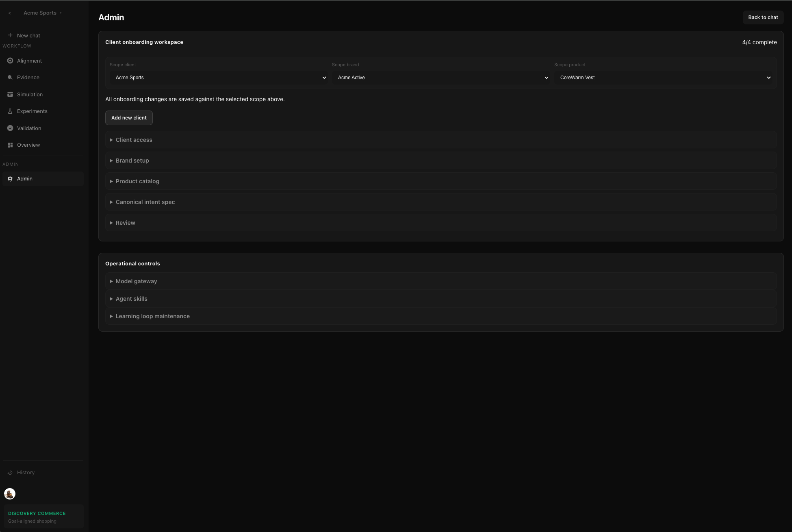The width and height of the screenshot is (792, 532).
Task: Click the Alignment target icon in sidebar
Action: pyautogui.click(x=10, y=61)
